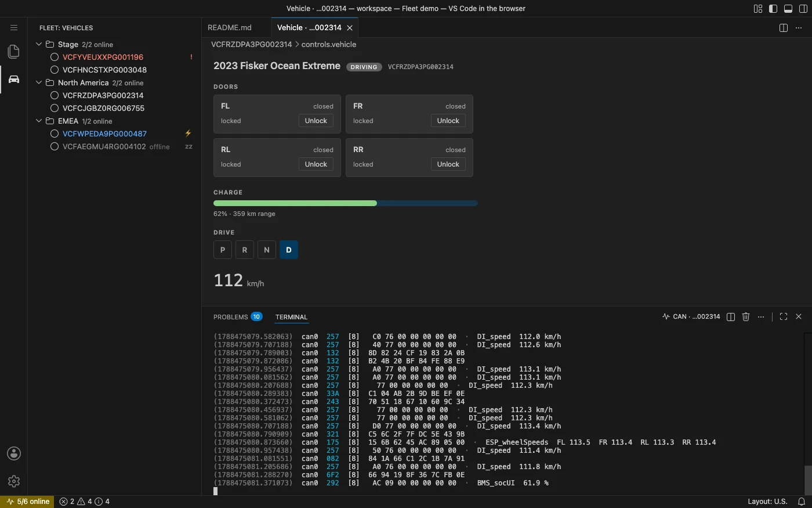Screen dimensions: 812x508
Task: Click the charging bolt beside VCFWPEDA9PG000487
Action: click(188, 134)
